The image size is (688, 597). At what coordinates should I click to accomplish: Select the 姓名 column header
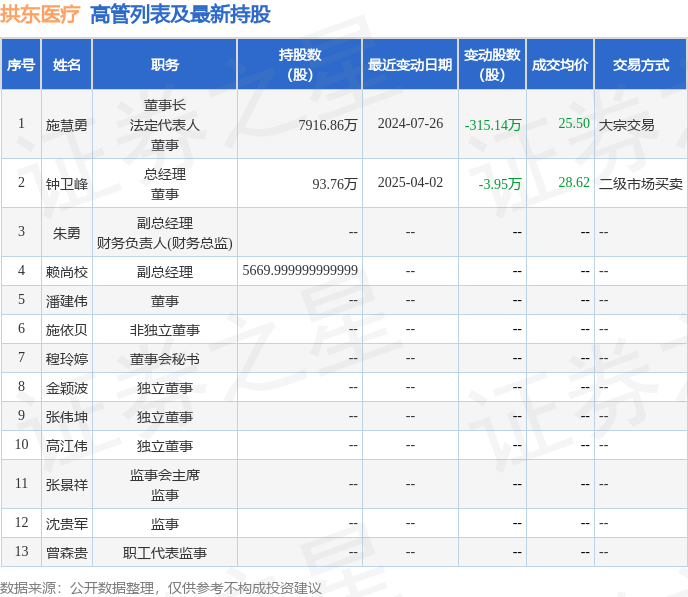point(67,64)
